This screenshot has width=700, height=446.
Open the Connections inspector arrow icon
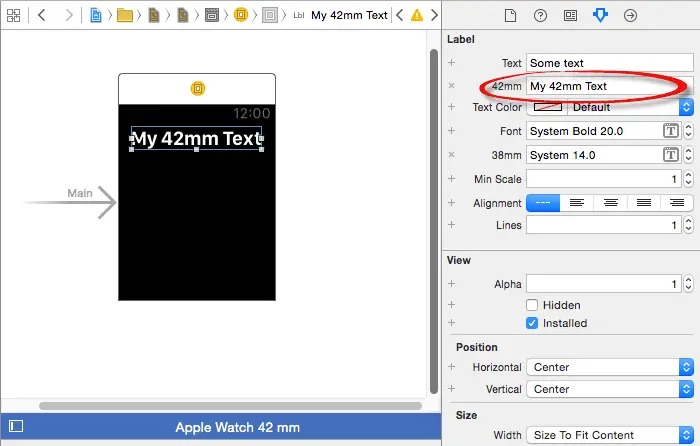tap(630, 15)
